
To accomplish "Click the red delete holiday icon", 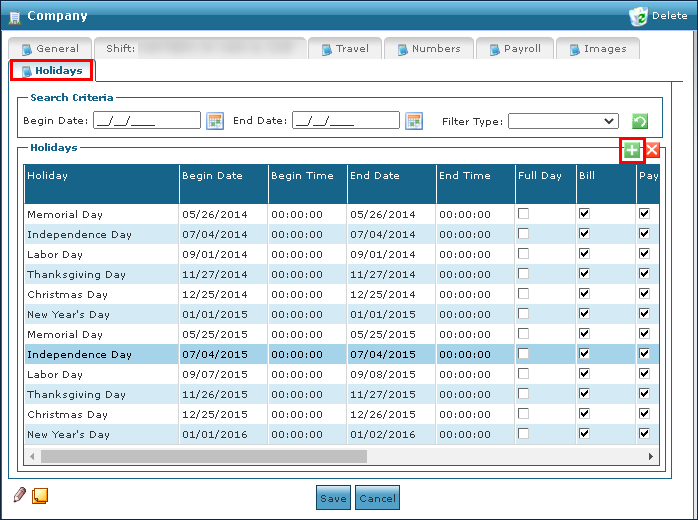I will pos(652,150).
